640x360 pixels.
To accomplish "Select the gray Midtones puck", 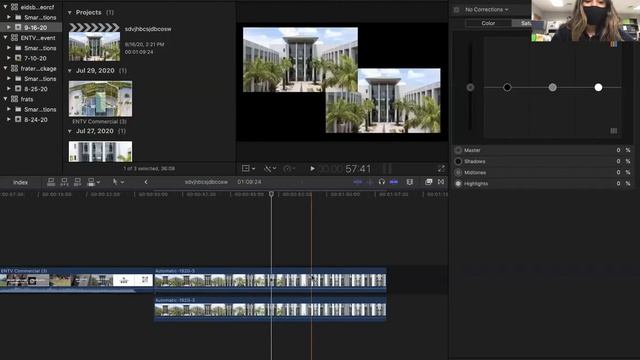I will tap(552, 87).
